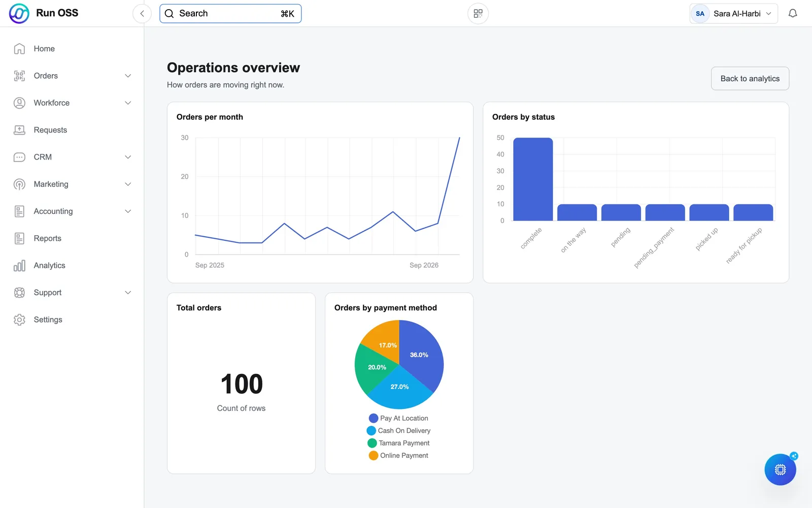Image resolution: width=812 pixels, height=508 pixels.
Task: Click the Workforce person icon
Action: point(19,103)
